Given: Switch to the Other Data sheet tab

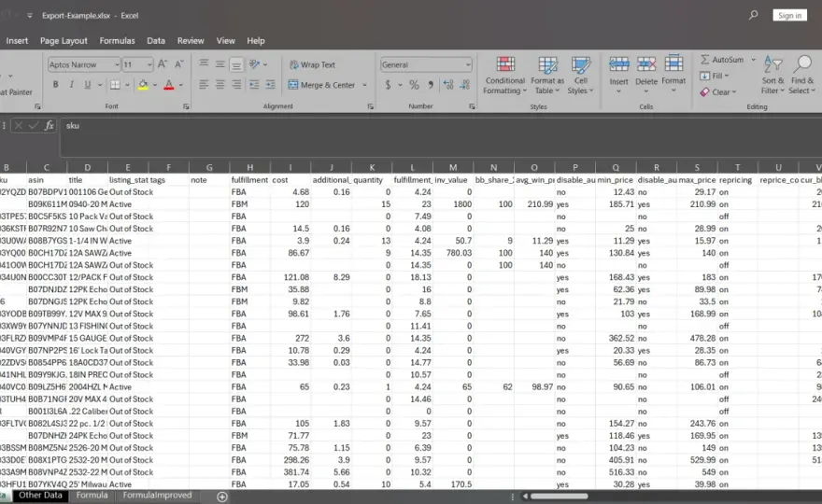Looking at the screenshot, I should 40,495.
